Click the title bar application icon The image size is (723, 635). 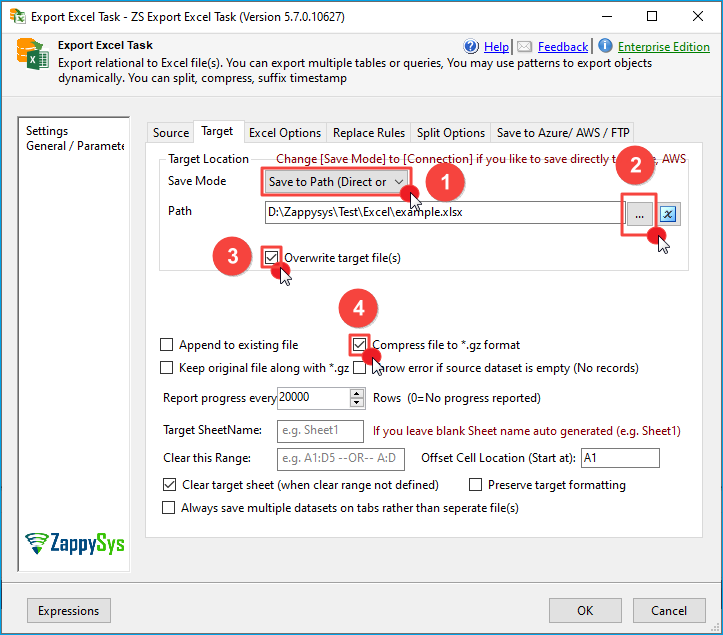[x=14, y=16]
